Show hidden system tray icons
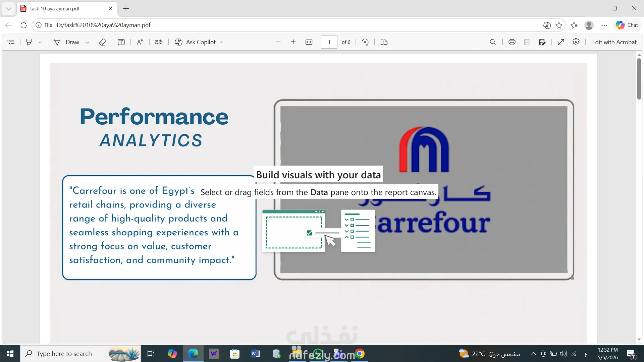 tap(533, 354)
